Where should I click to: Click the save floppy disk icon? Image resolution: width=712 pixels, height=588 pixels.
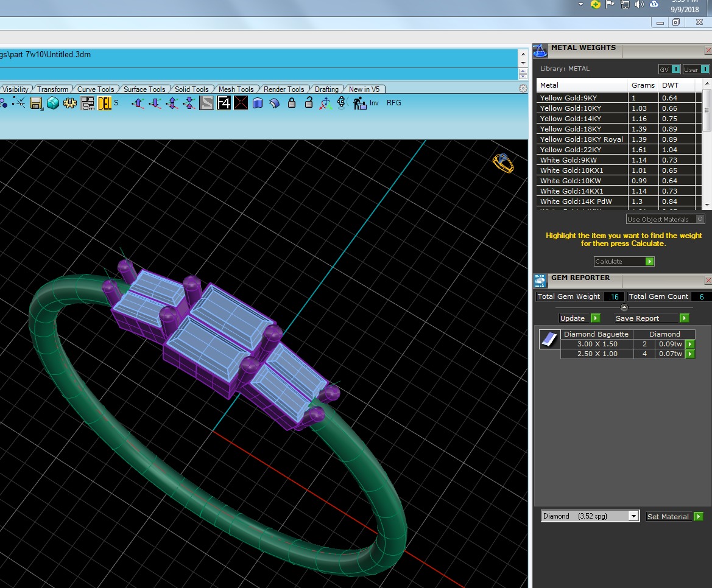pyautogui.click(x=37, y=103)
